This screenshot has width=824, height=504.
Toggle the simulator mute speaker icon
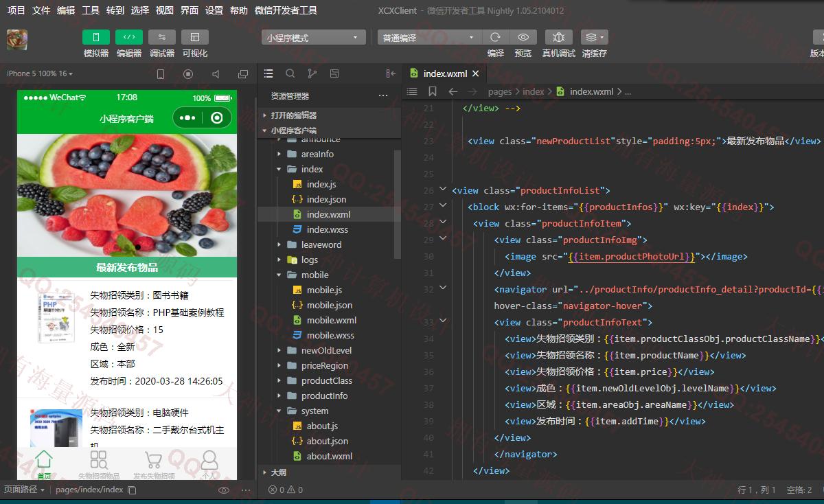click(x=216, y=73)
